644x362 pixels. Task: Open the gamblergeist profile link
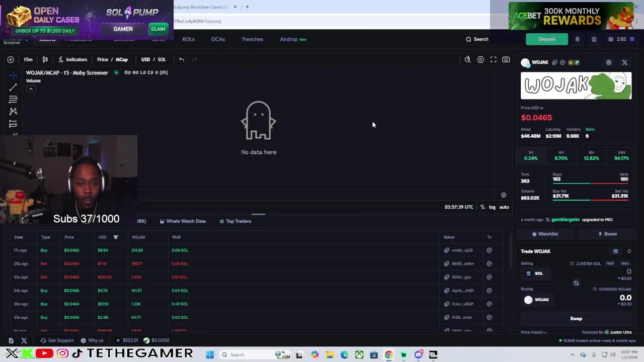pos(566,220)
